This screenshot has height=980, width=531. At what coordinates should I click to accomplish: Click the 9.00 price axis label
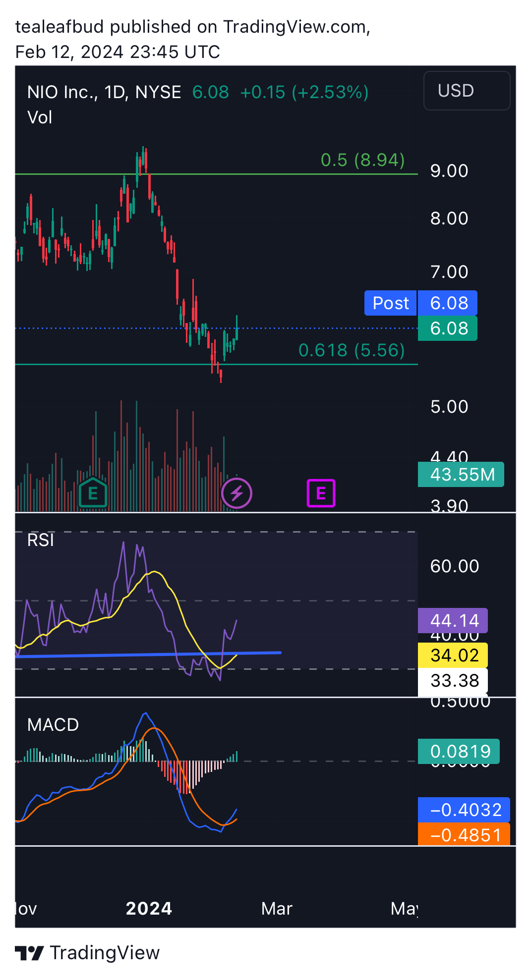[449, 171]
